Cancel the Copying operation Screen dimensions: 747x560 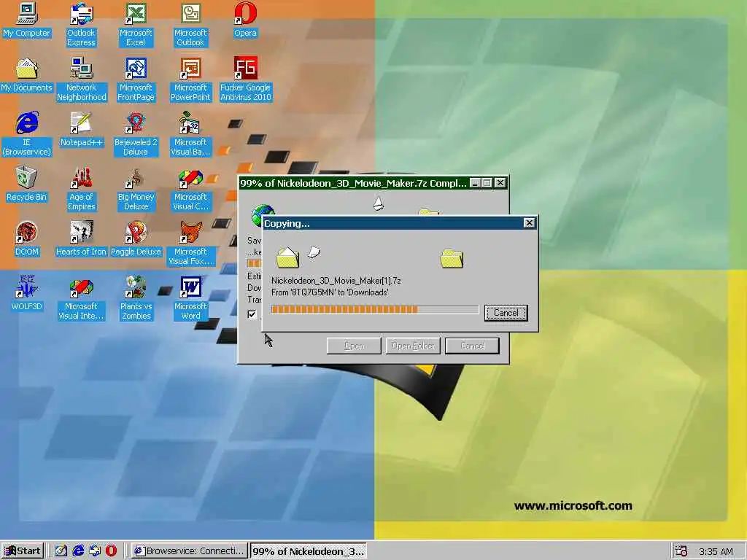(x=506, y=313)
